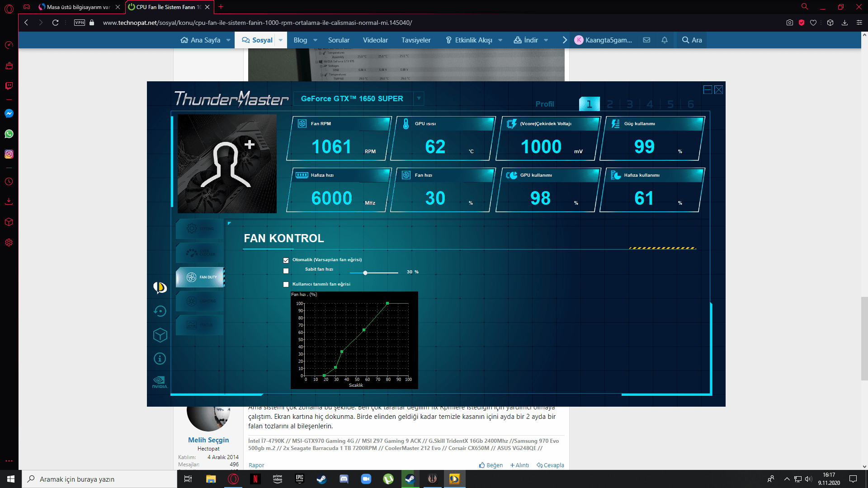Click the restore defaults circular arrow icon
868x488 pixels.
(x=160, y=311)
